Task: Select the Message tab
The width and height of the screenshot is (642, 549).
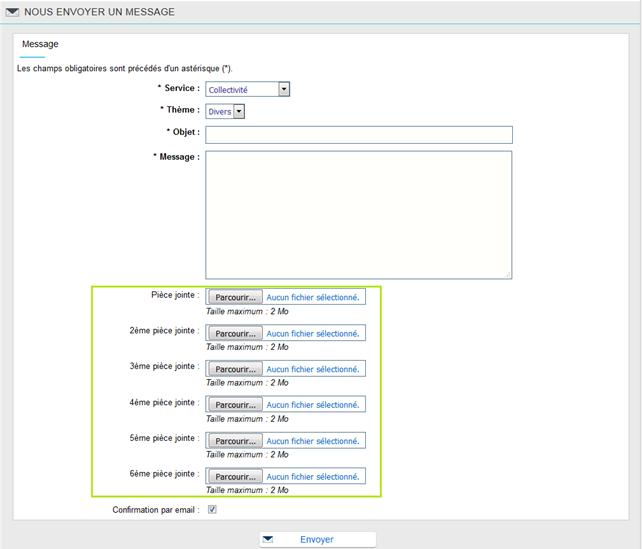Action: pyautogui.click(x=40, y=45)
